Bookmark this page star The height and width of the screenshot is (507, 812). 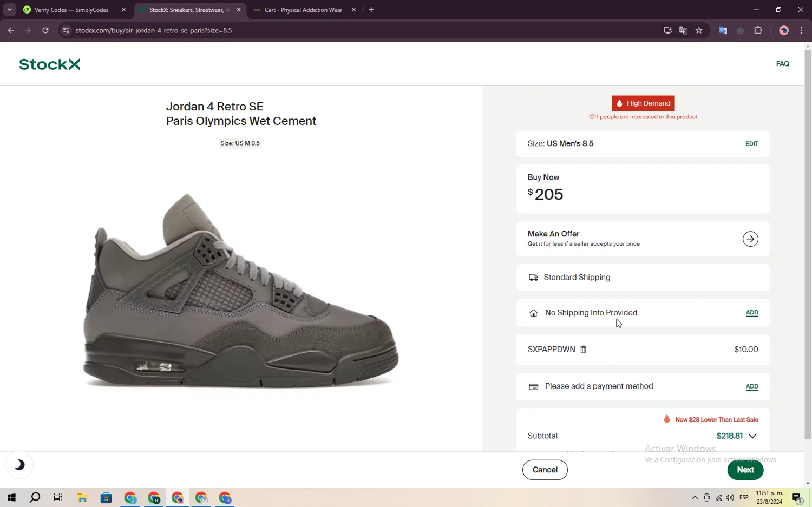(699, 30)
